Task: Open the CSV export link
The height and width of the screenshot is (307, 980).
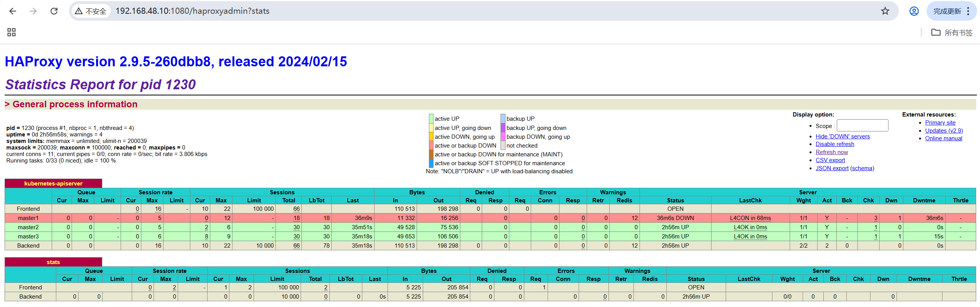Action: coord(830,160)
